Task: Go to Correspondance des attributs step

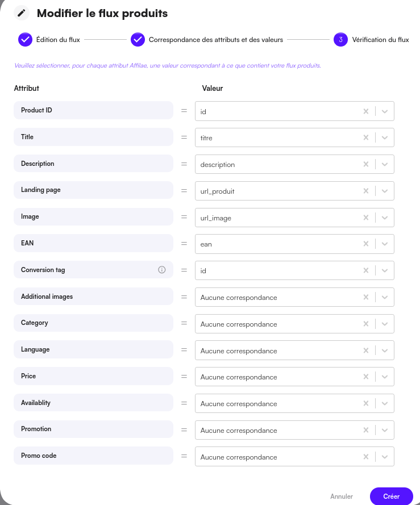Action: (138, 40)
